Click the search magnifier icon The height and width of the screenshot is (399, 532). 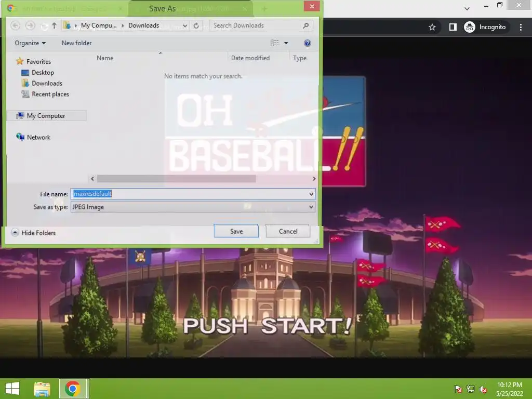305,25
